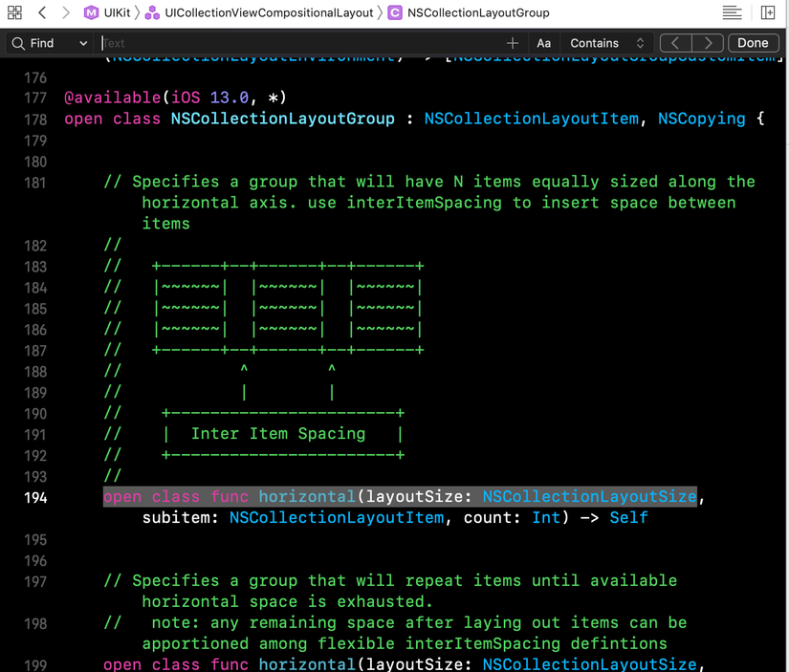Toggle Aa case-sensitive matching
This screenshot has width=789, height=672.
543,43
